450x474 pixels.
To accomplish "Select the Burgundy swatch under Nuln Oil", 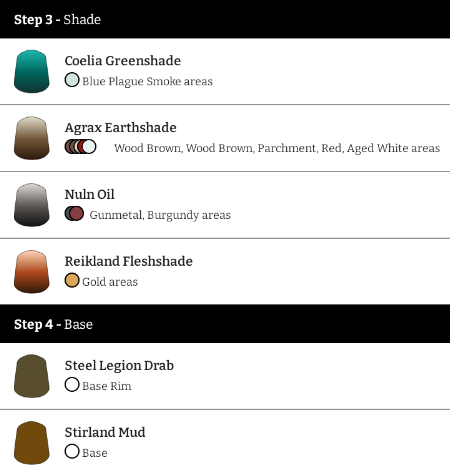I will tap(77, 213).
